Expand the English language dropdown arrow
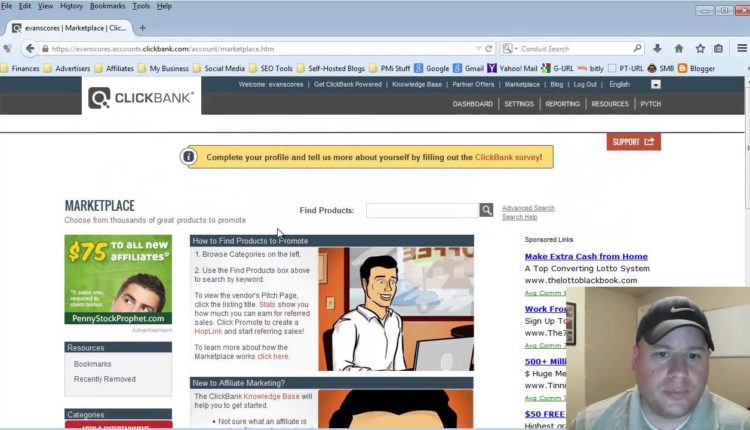750x430 pixels. coord(656,85)
